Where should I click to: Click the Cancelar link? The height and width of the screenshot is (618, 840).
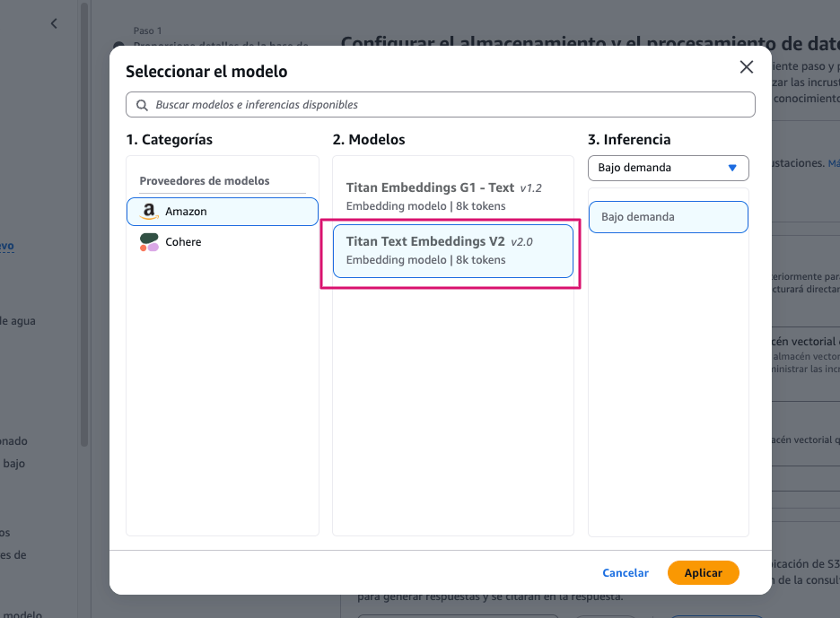point(626,573)
